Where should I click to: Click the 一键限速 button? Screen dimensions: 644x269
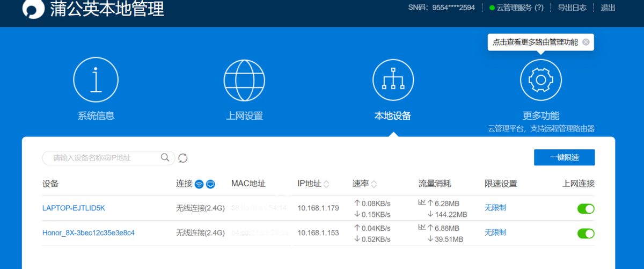click(x=565, y=157)
